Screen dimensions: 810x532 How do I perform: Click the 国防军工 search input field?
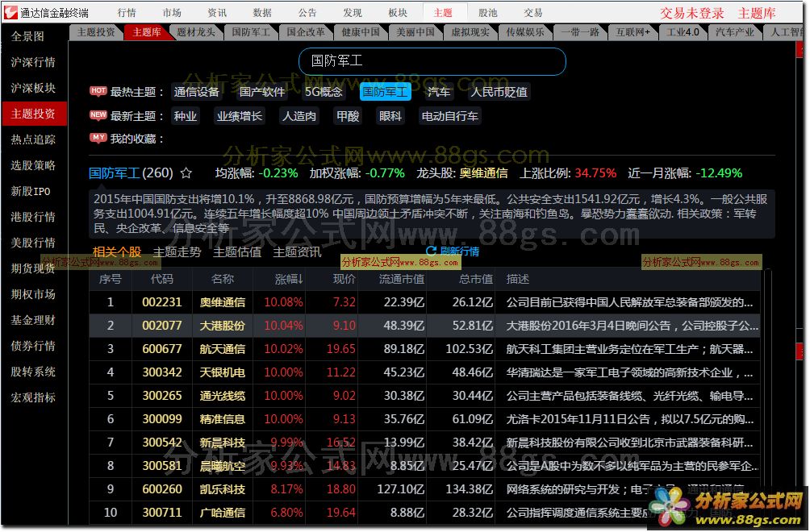(432, 61)
